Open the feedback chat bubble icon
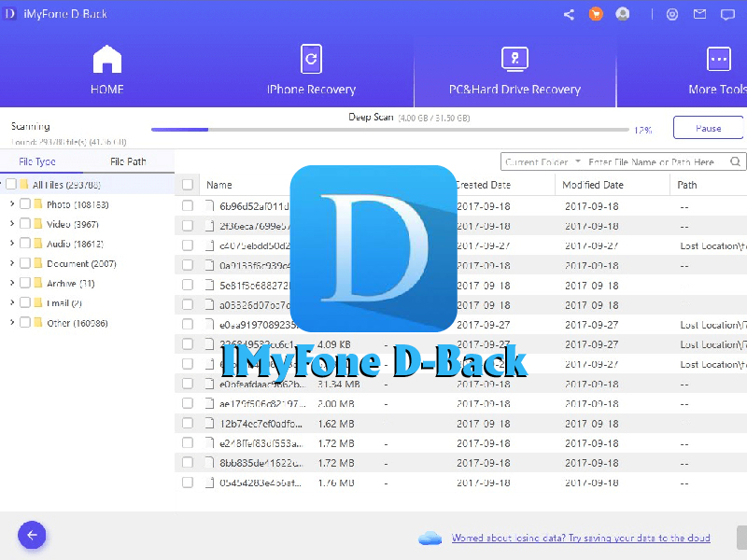This screenshot has width=747, height=560. point(727,15)
